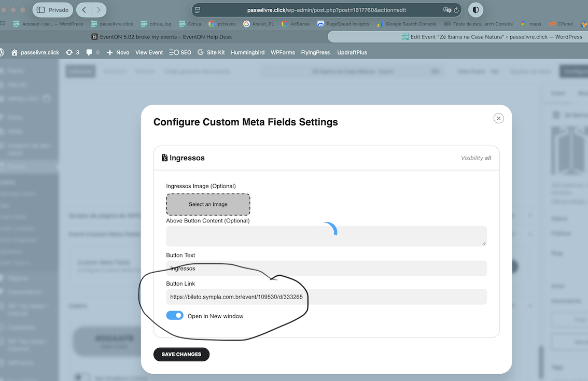588x381 pixels.
Task: Switch to EventON Help Desk tab
Action: 161,37
